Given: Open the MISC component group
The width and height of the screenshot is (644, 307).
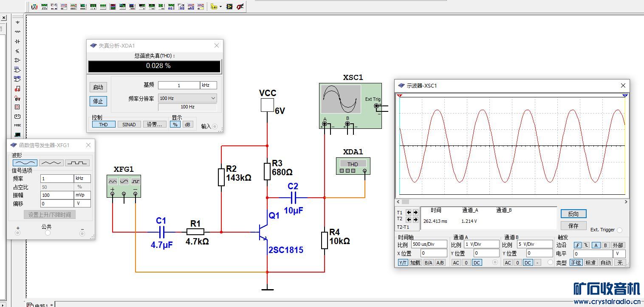Looking at the screenshot, I should coord(17,125).
